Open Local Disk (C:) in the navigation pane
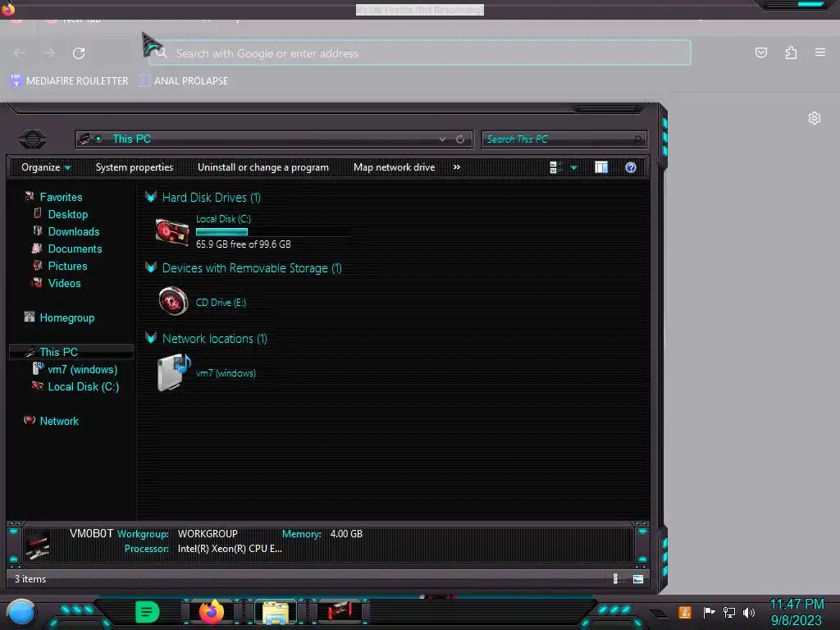 point(83,386)
